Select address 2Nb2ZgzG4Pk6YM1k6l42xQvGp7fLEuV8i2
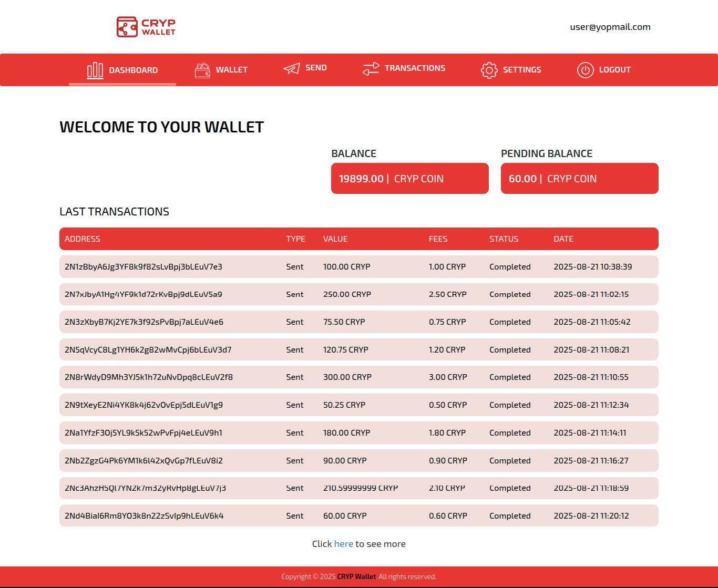Screen dimensions: 718x588 pos(144,461)
